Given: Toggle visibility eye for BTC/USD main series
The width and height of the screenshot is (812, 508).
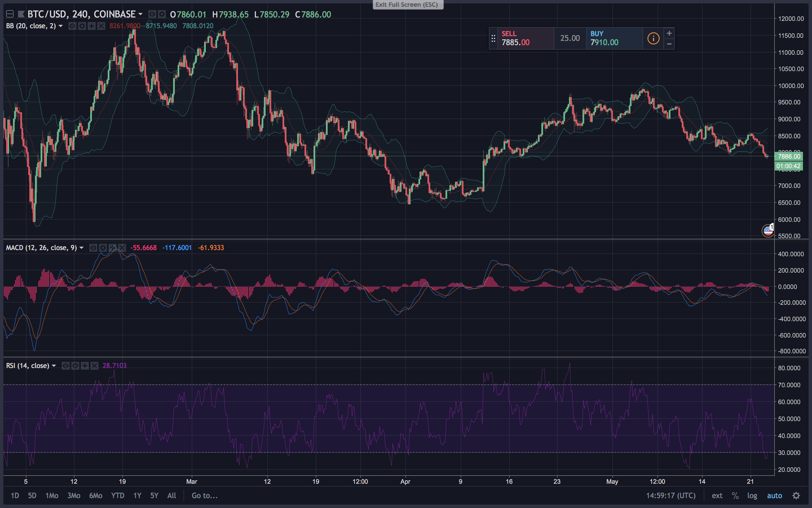Looking at the screenshot, I should pos(152,14).
